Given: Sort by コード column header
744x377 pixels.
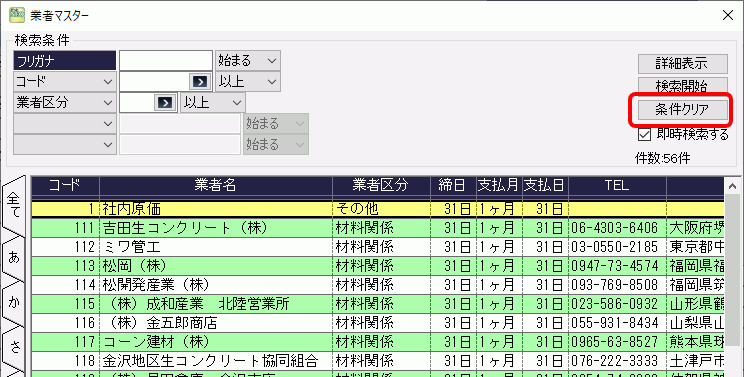Looking at the screenshot, I should coord(65,185).
